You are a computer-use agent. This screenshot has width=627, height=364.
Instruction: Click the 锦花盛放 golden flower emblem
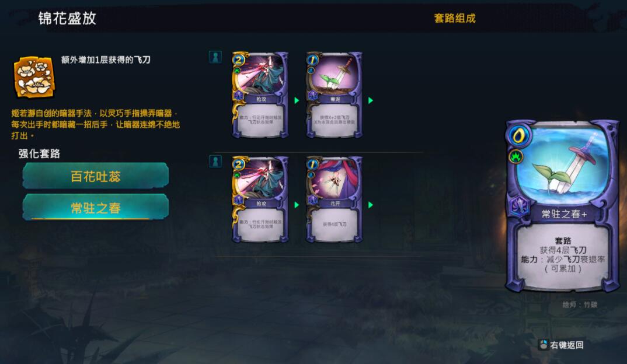click(34, 77)
